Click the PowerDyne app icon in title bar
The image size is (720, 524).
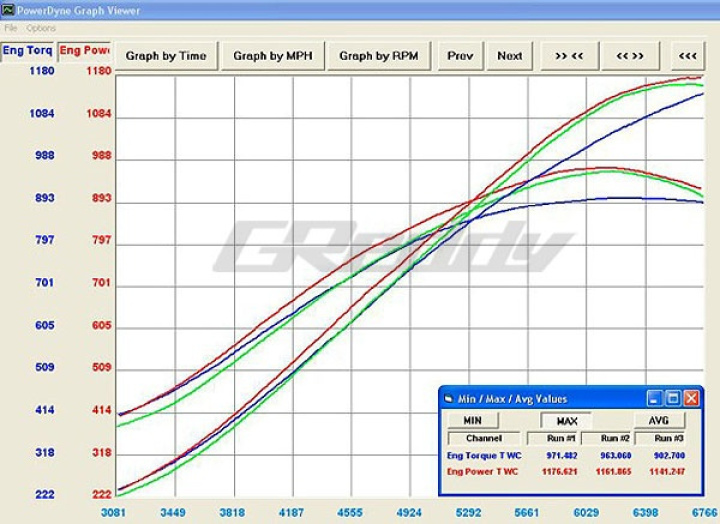8,10
